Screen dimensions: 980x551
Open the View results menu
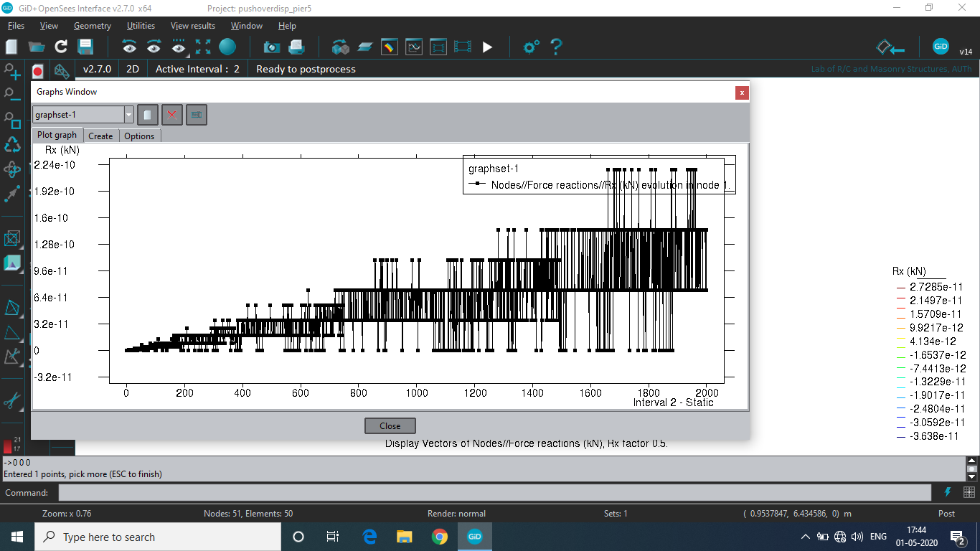[x=192, y=25]
